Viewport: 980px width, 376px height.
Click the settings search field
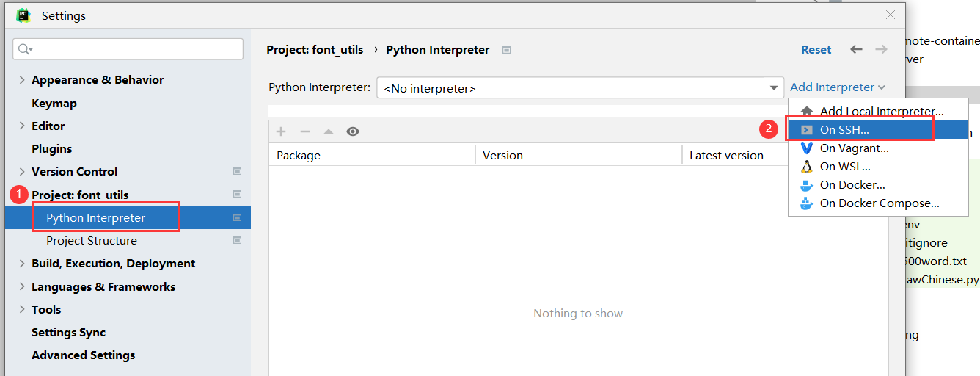click(128, 49)
